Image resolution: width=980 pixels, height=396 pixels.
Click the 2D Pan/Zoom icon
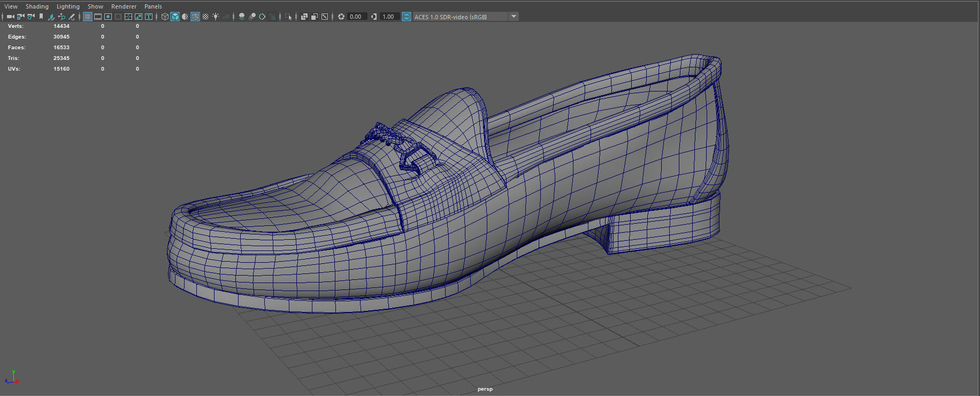coord(62,17)
